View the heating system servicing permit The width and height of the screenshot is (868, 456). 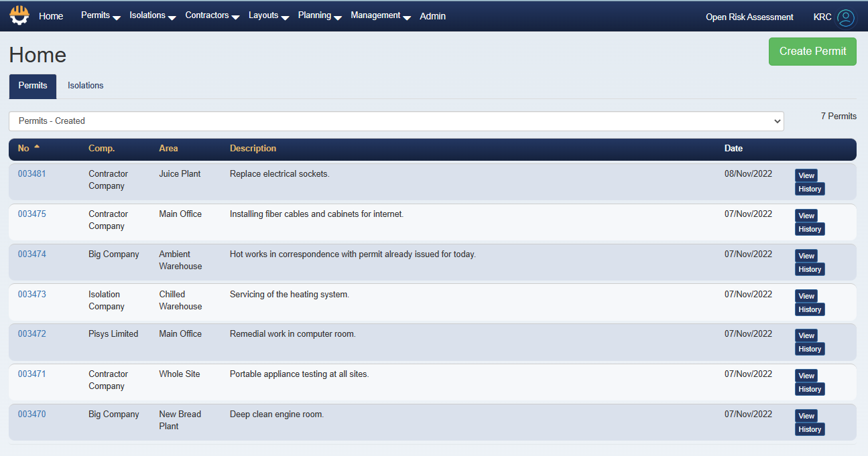pos(806,296)
